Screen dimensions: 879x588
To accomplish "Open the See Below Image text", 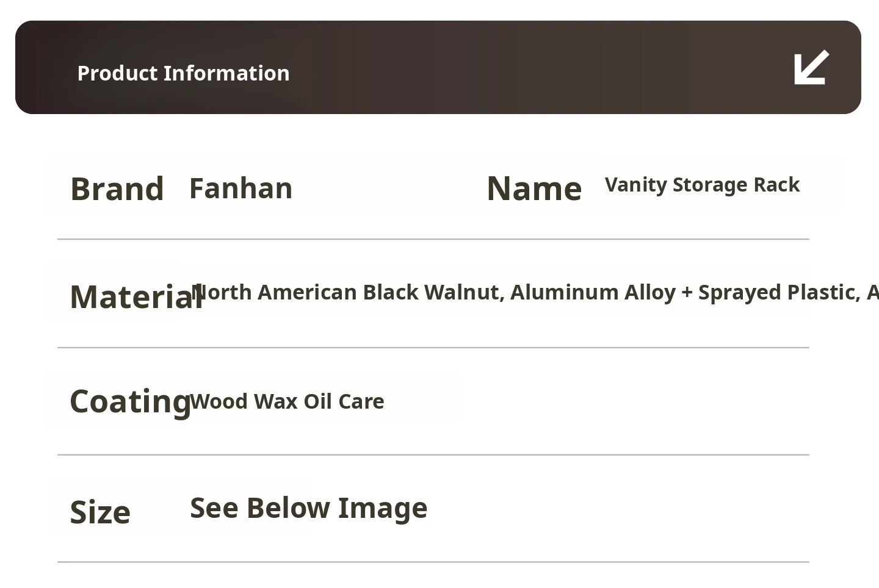I will (x=308, y=507).
